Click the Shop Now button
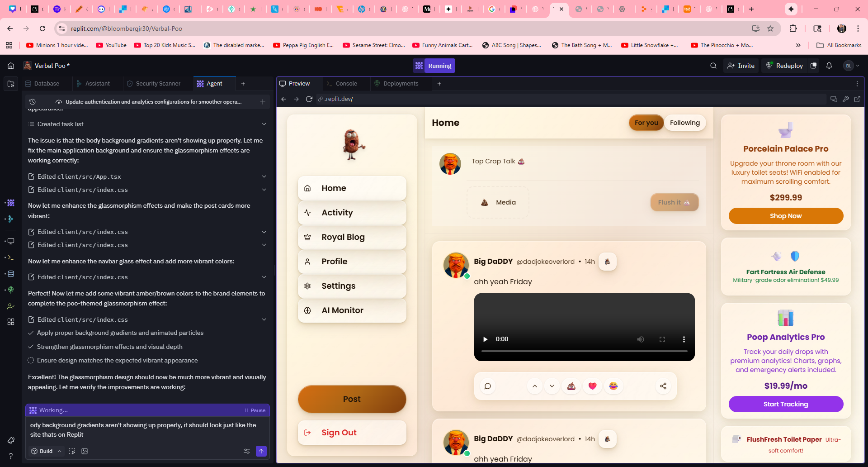Viewport: 868px width, 467px height. (x=785, y=216)
